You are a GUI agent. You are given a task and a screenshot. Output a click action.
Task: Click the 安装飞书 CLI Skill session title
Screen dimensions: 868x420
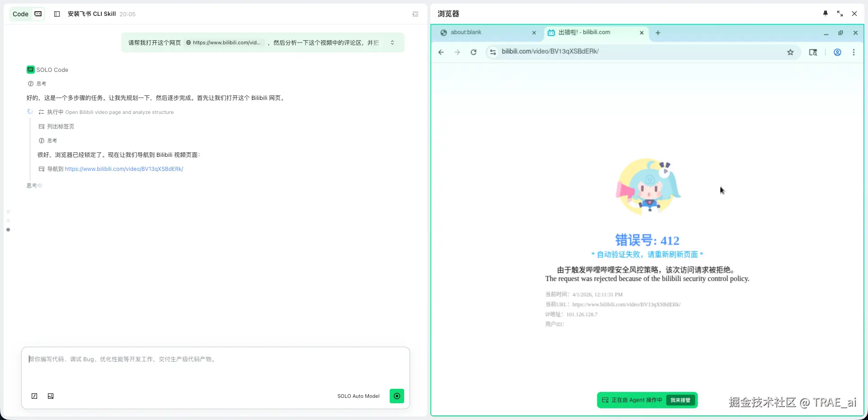coord(92,14)
